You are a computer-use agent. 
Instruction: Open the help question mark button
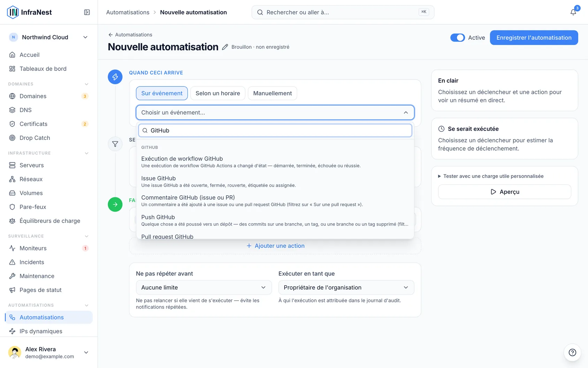[572, 352]
